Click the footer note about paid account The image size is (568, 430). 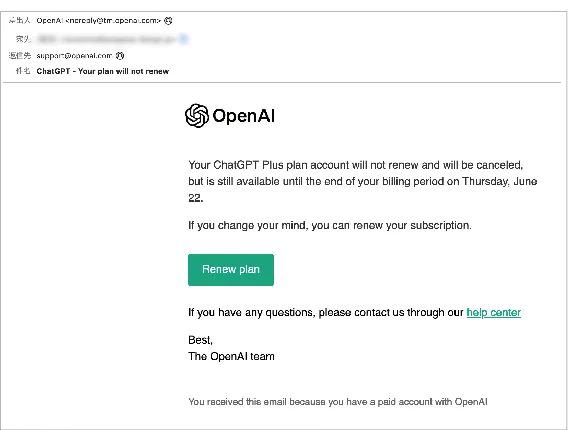tap(338, 402)
